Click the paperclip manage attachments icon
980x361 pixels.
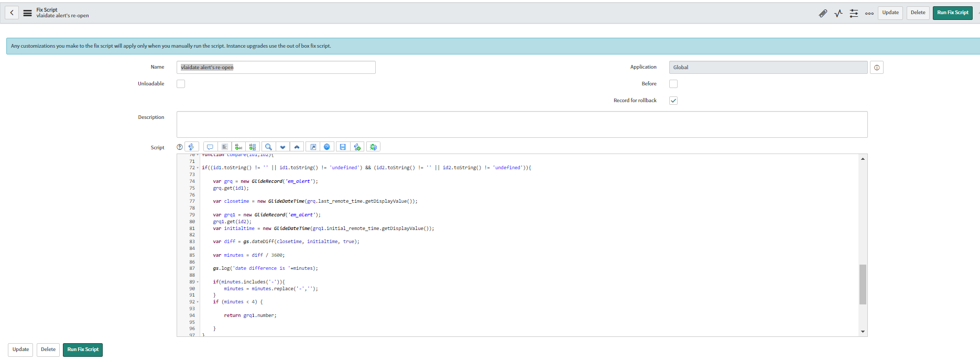click(x=823, y=13)
